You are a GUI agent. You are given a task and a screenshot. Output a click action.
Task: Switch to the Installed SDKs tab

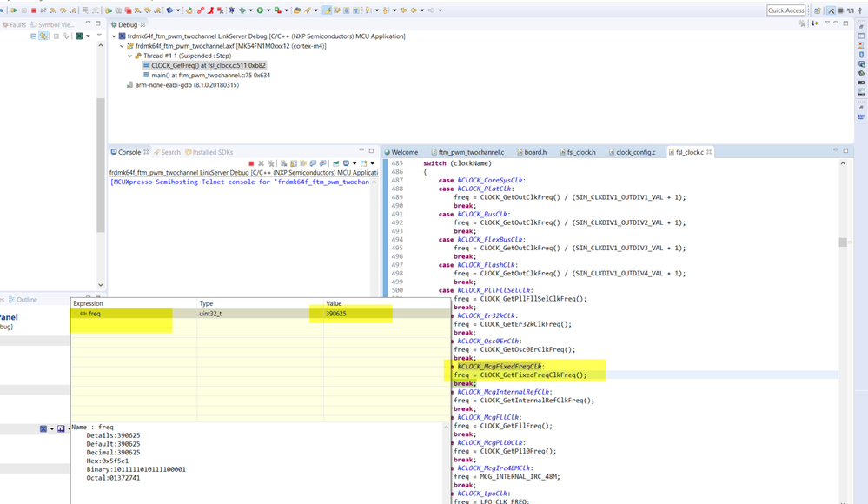point(212,152)
